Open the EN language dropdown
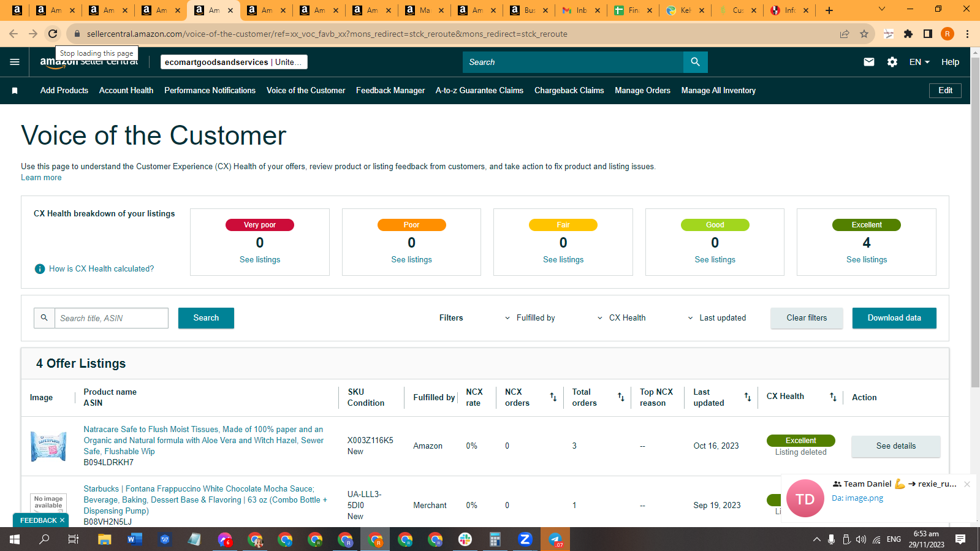This screenshot has height=551, width=980. click(919, 62)
